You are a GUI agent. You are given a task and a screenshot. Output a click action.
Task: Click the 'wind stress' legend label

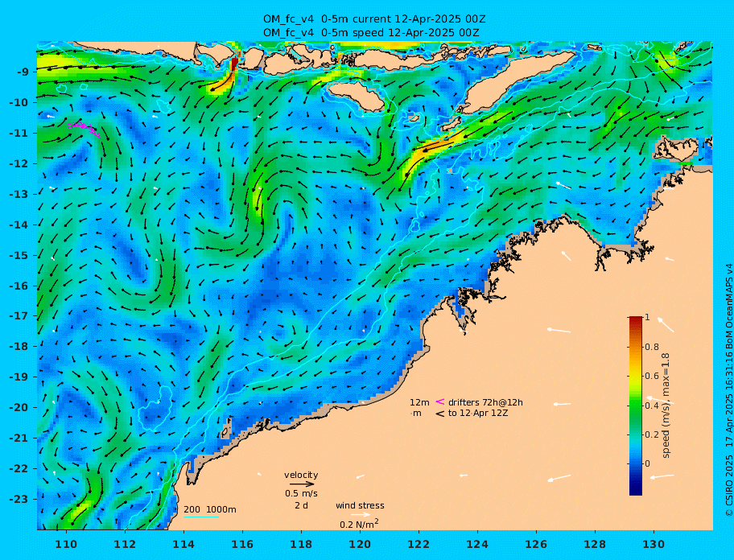pyautogui.click(x=360, y=505)
